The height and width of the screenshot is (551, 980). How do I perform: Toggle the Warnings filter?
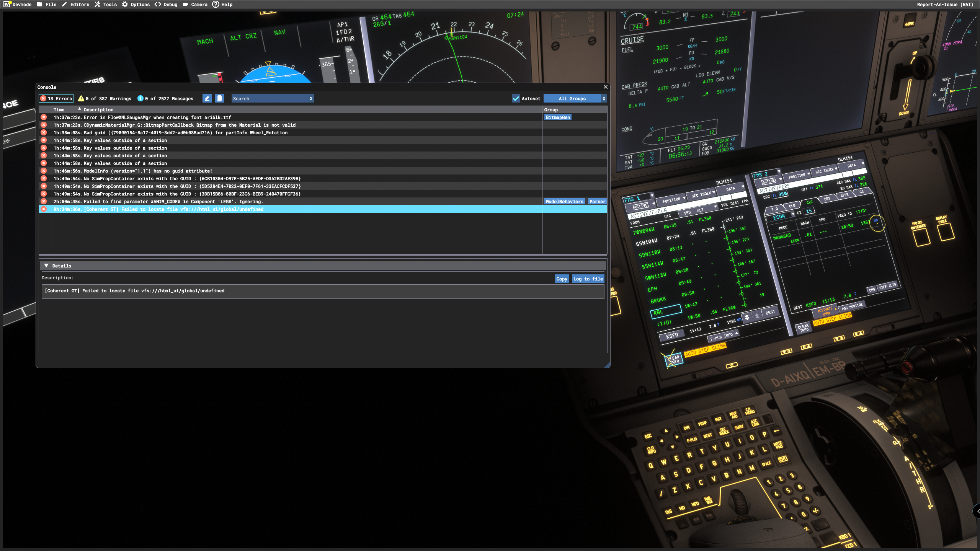[105, 98]
